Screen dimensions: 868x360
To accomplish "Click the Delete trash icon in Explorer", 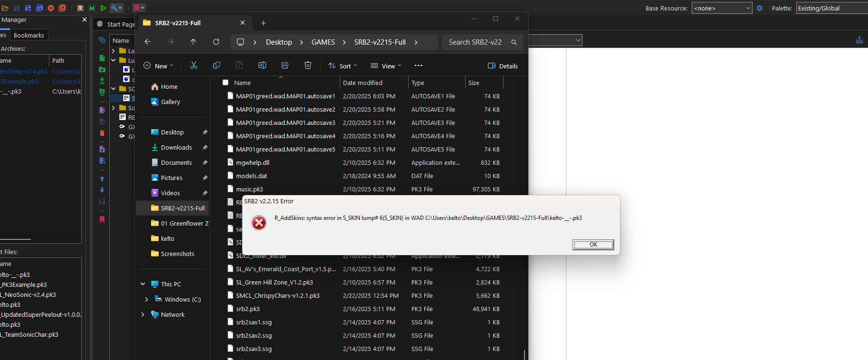I will (308, 66).
